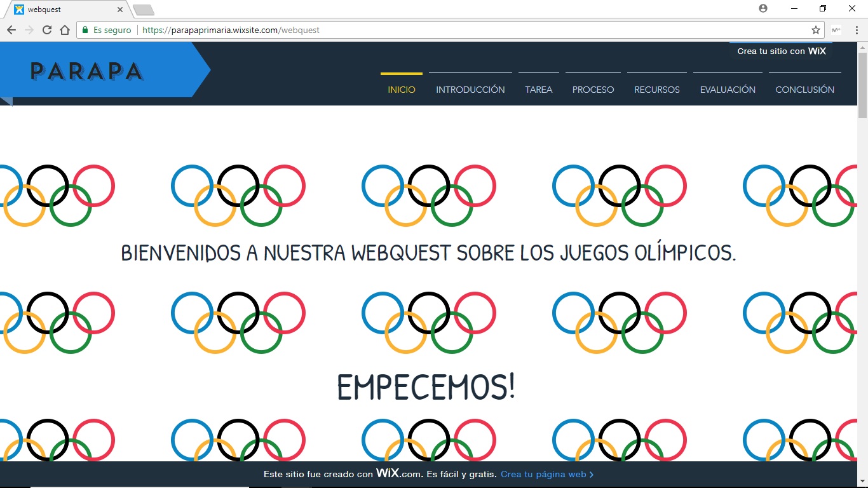Go to the CONCLUSIÓN page
The image size is (868, 488).
805,90
